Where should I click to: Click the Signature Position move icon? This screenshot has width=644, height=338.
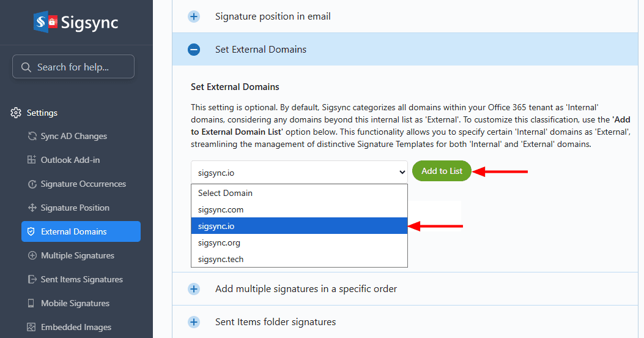[x=32, y=208]
